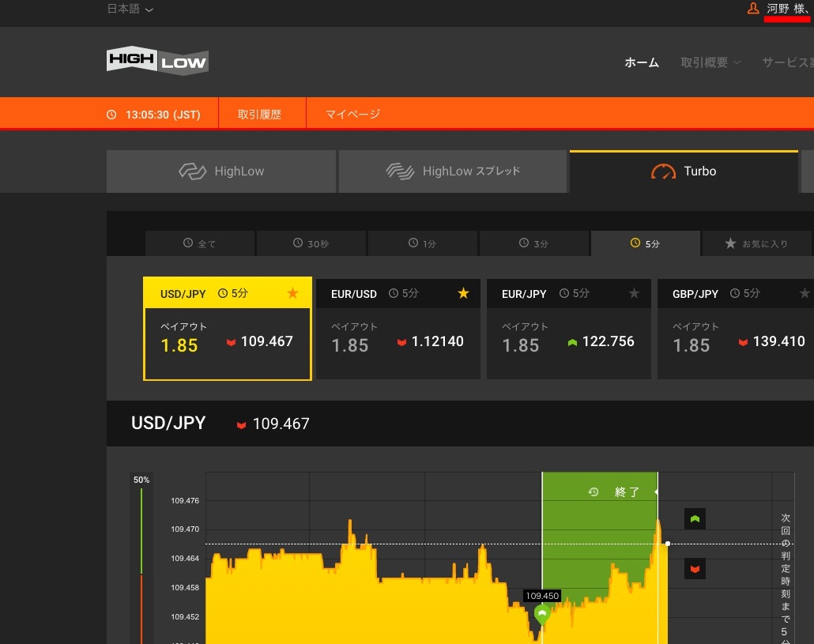Click the Turbo speedometer icon
The height and width of the screenshot is (644, 814).
click(x=664, y=171)
